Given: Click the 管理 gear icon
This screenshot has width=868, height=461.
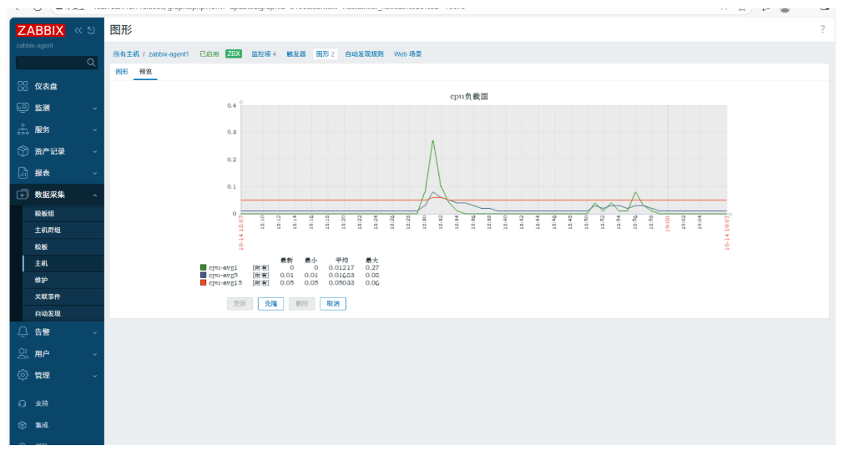Looking at the screenshot, I should coord(23,375).
